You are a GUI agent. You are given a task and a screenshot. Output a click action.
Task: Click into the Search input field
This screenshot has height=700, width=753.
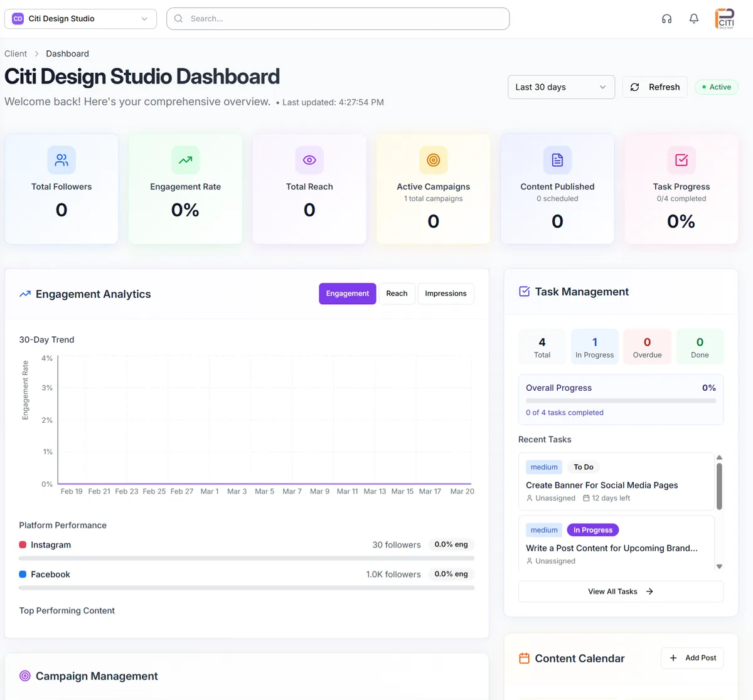338,19
